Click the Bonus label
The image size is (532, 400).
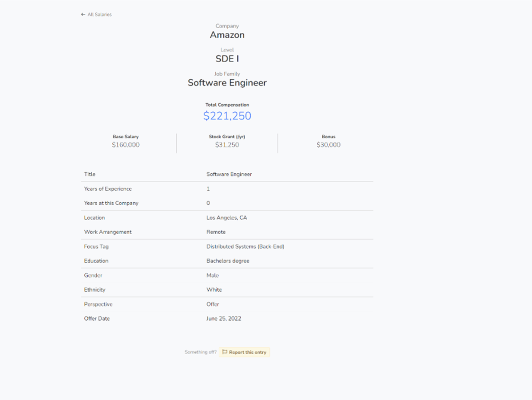[x=328, y=137]
